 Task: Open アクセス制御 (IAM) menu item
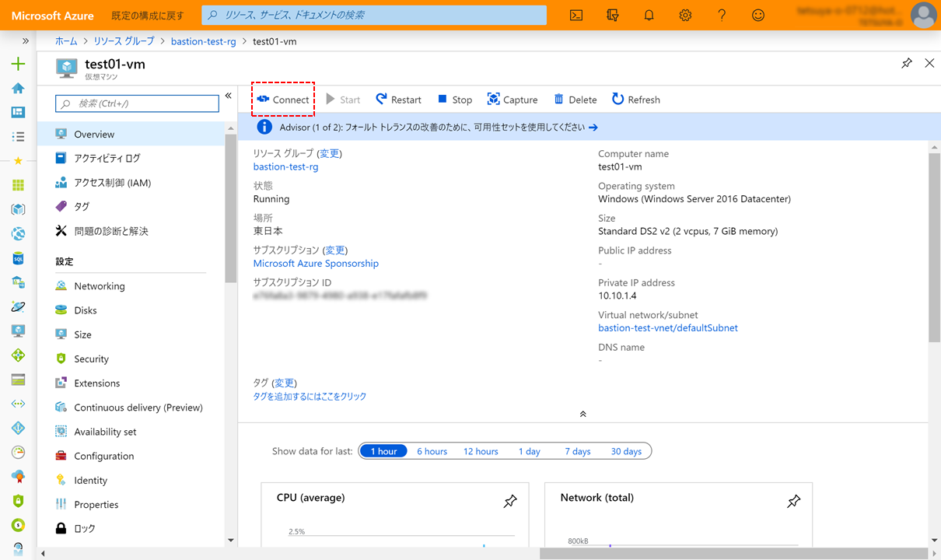tap(131, 183)
